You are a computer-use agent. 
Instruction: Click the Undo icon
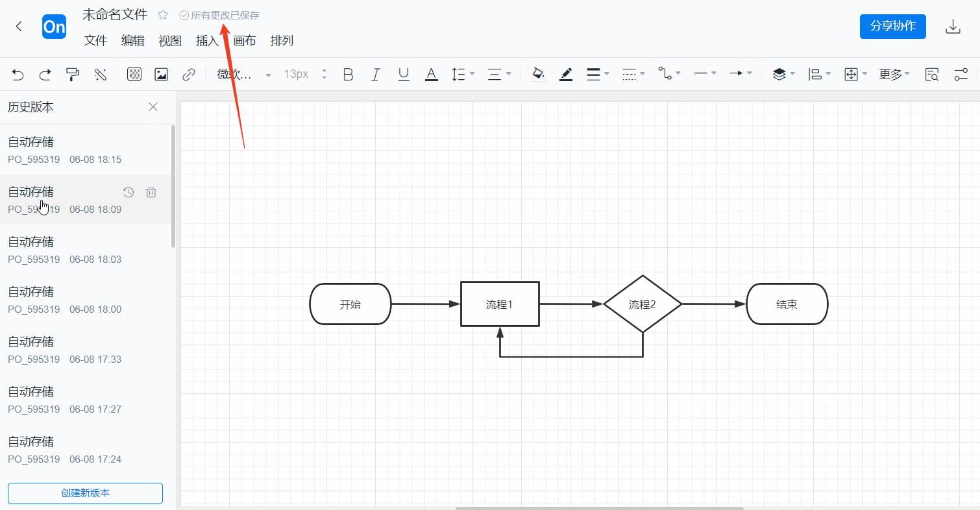click(18, 74)
